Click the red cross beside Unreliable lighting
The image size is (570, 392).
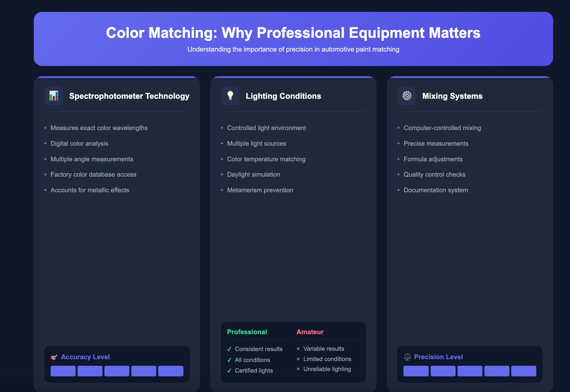298,369
